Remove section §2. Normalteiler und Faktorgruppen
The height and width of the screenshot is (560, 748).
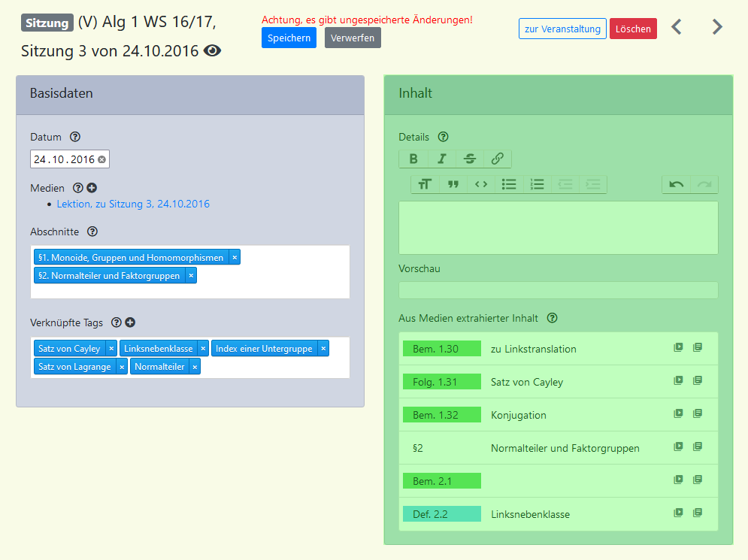(191, 276)
